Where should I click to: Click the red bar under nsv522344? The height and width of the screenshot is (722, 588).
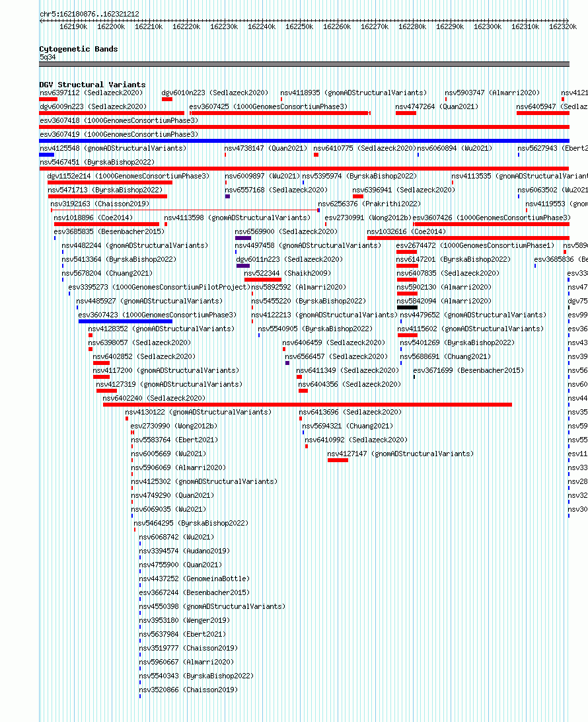tap(263, 280)
